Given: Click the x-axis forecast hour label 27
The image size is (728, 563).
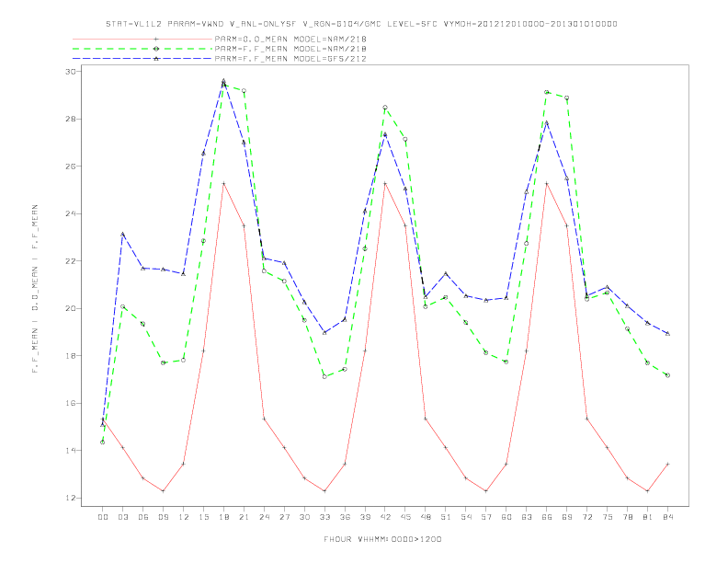Looking at the screenshot, I should [x=285, y=517].
